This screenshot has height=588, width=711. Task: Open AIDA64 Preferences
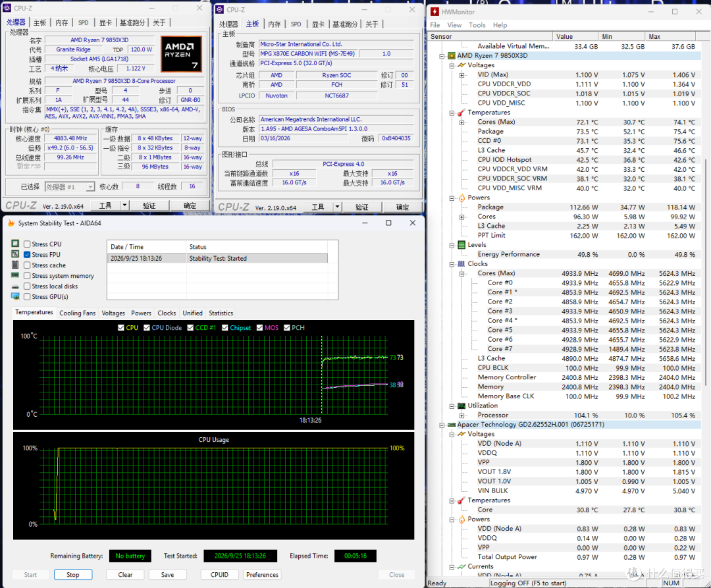(x=262, y=574)
